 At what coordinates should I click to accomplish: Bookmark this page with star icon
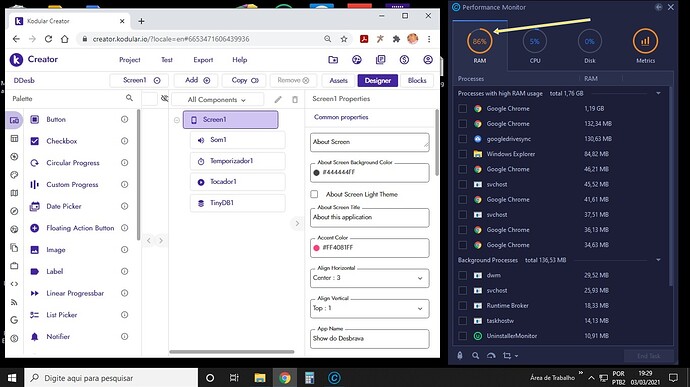click(344, 39)
